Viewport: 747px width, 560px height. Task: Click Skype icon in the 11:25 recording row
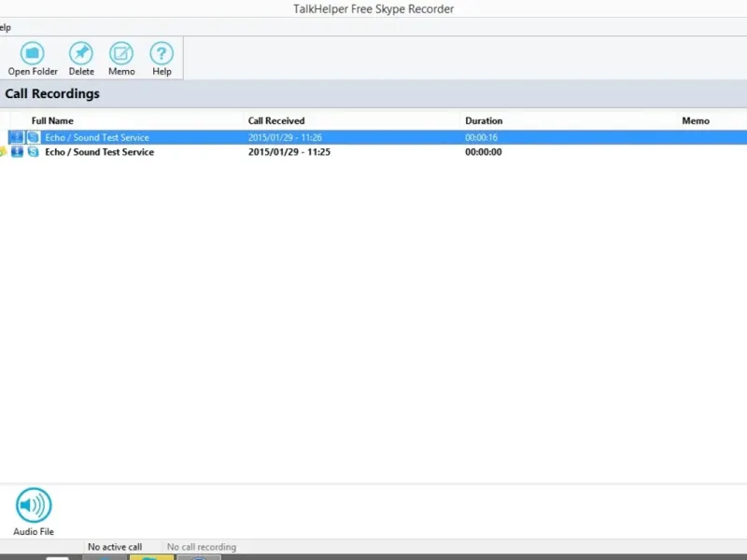click(34, 152)
